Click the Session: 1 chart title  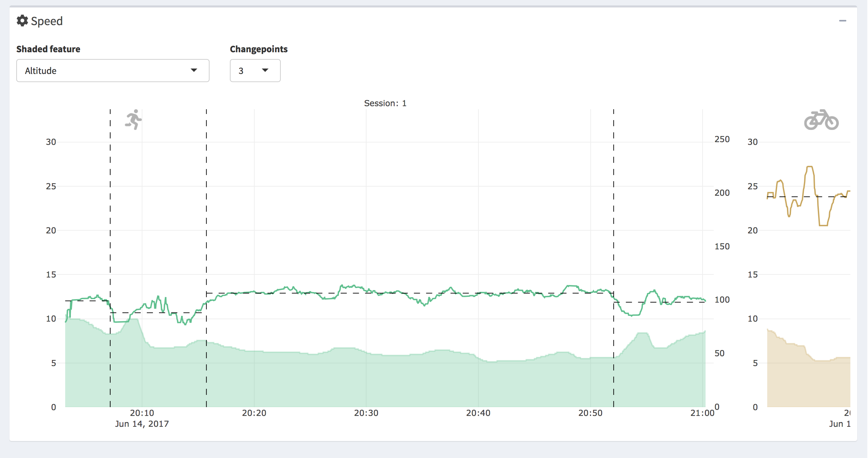385,103
